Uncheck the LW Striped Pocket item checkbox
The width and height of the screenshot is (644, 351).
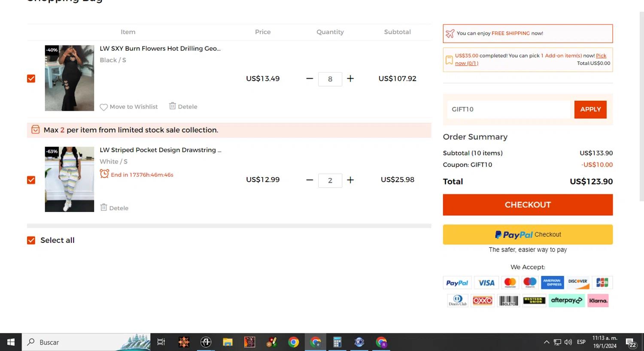[31, 180]
